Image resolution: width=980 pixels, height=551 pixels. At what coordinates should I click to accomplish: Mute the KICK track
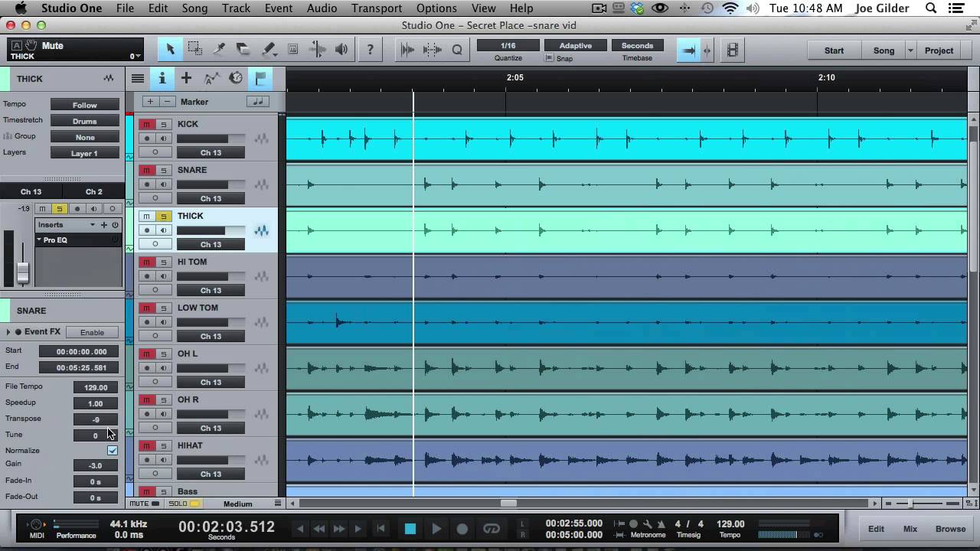[x=147, y=124]
